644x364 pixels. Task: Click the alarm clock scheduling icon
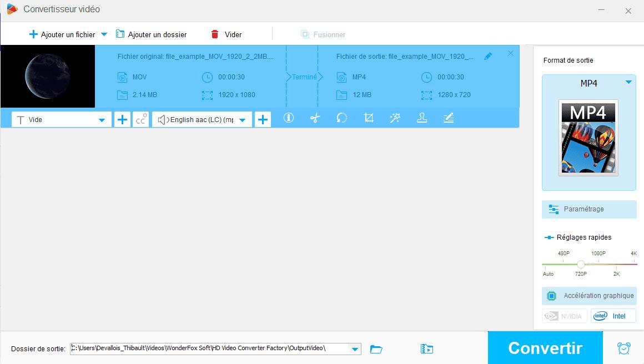coord(623,348)
